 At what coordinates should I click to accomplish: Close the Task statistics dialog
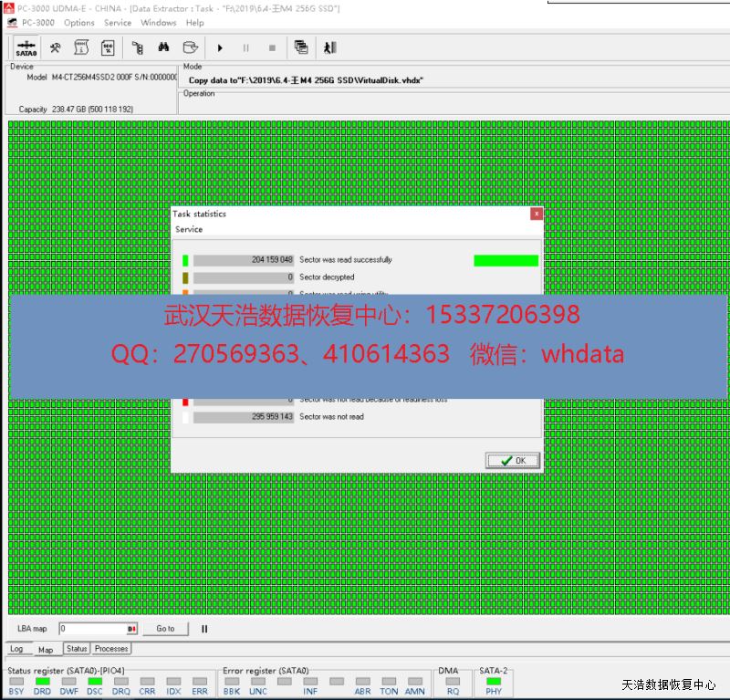[537, 214]
